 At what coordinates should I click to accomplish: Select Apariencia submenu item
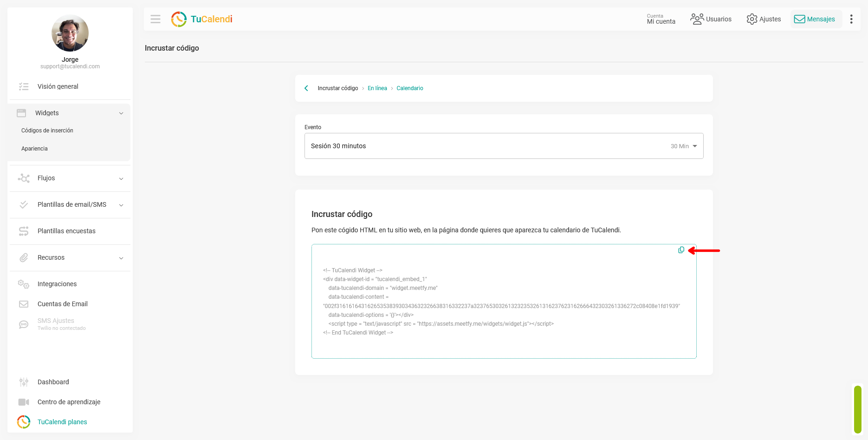pos(34,149)
